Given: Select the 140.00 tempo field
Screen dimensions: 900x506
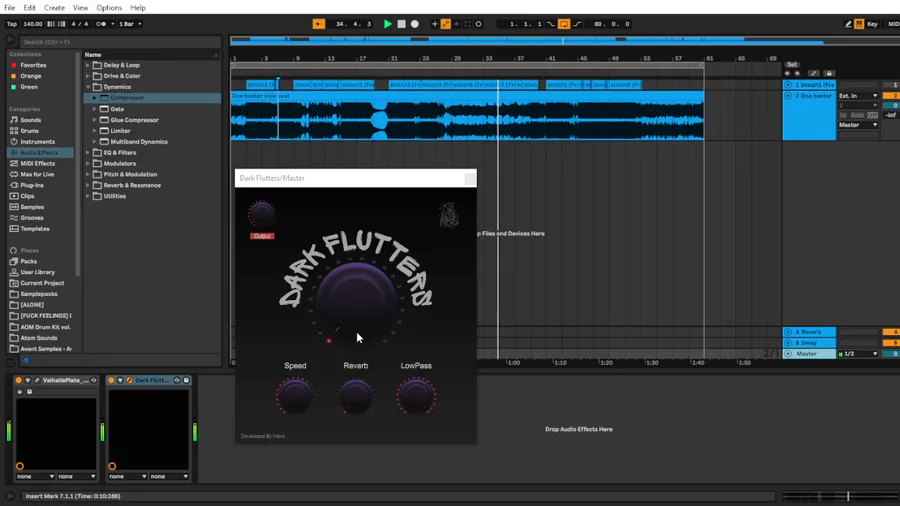Looking at the screenshot, I should click(x=33, y=24).
